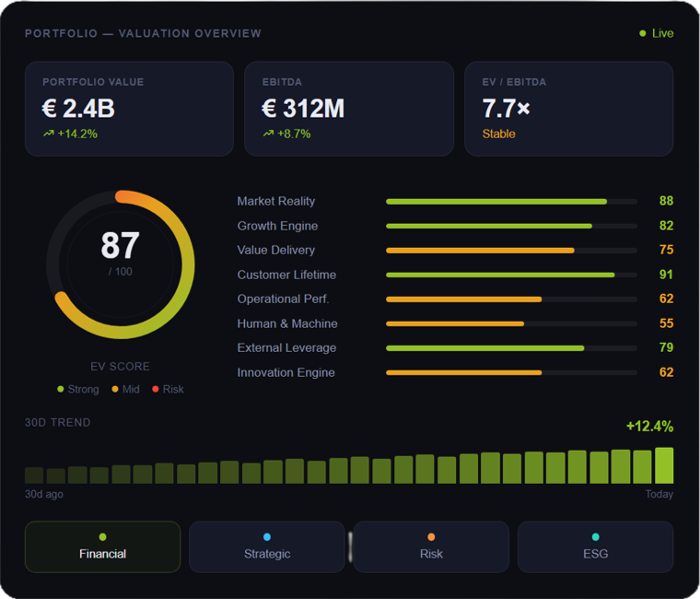
Task: Click the red Risk legend dot
Action: point(156,389)
